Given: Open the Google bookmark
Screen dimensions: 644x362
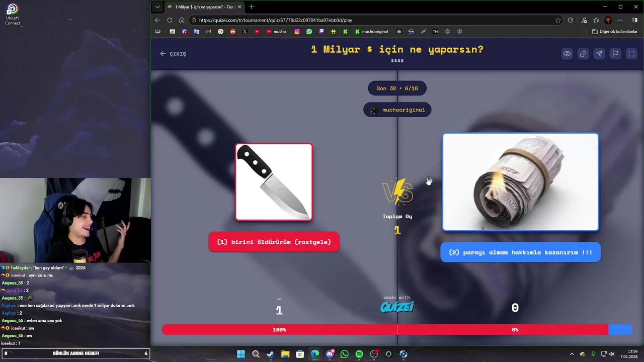Looking at the screenshot, I should click(220, 31).
